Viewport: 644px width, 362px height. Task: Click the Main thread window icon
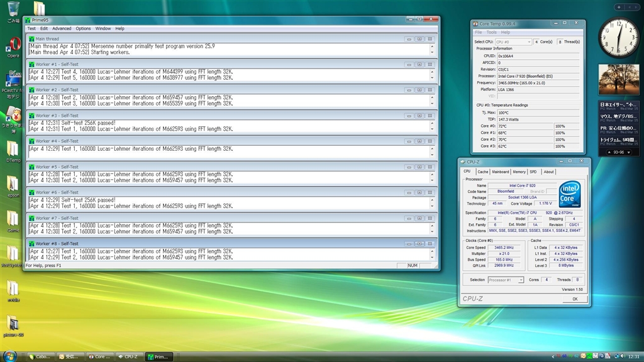31,39
